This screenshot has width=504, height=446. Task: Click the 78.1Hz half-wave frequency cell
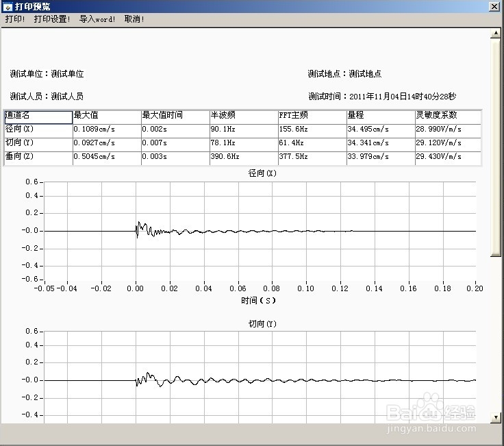244,145
